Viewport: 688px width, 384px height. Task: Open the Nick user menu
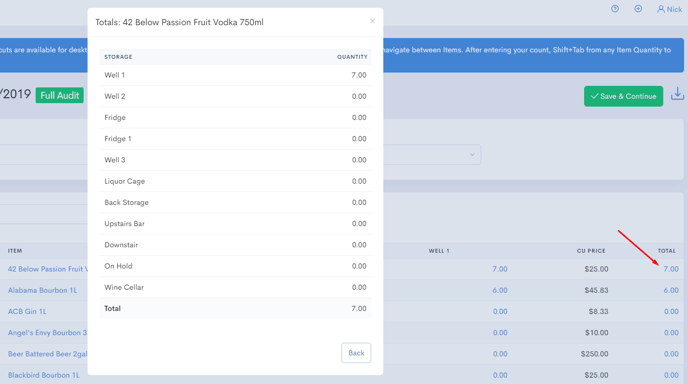[669, 9]
